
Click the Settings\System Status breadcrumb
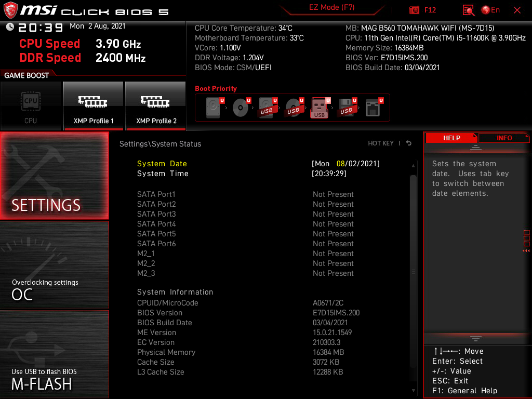160,144
